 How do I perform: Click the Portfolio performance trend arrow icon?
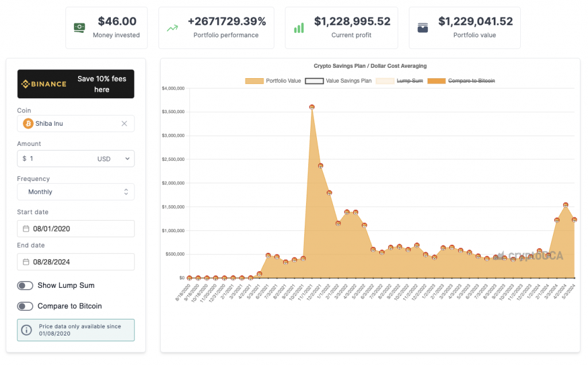(172, 28)
